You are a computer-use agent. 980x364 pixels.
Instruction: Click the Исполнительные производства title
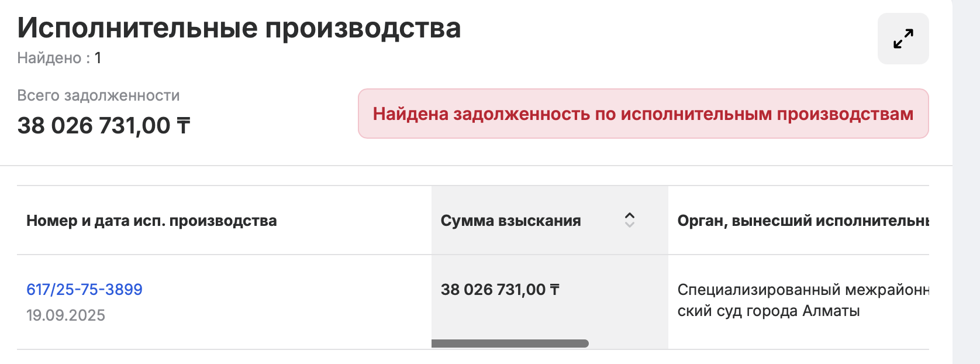click(x=239, y=28)
